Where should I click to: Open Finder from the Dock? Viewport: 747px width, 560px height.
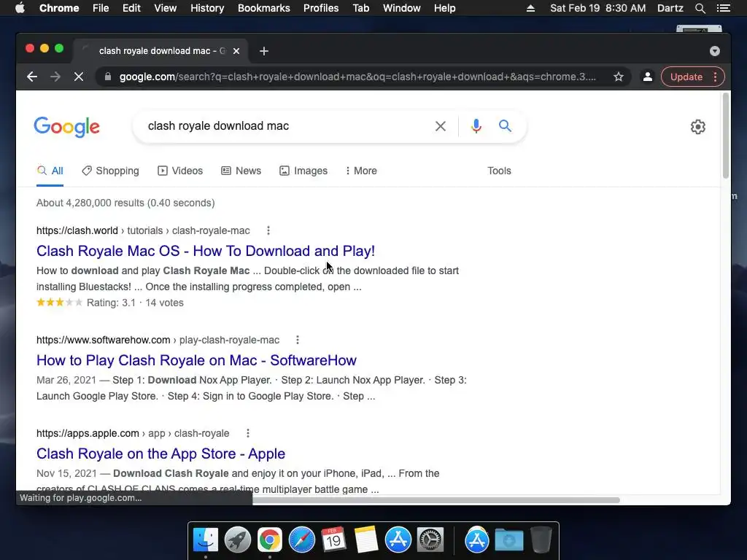coord(205,540)
